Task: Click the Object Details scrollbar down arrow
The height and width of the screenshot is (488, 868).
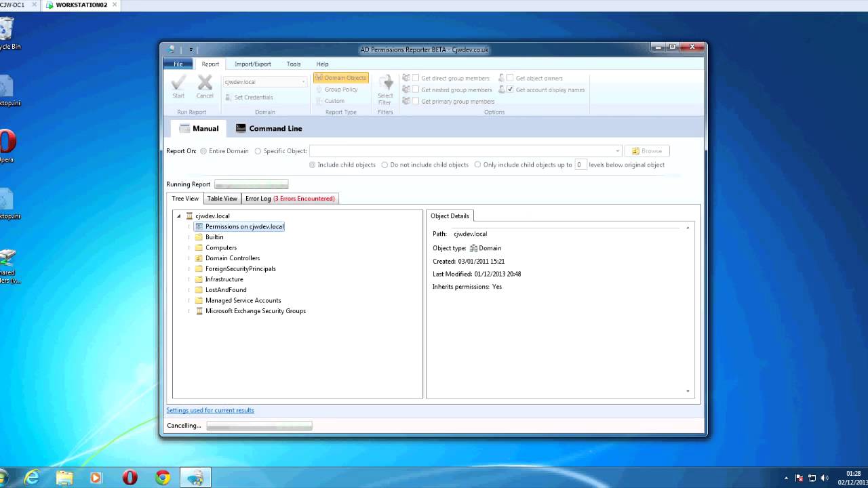Action: click(x=688, y=391)
